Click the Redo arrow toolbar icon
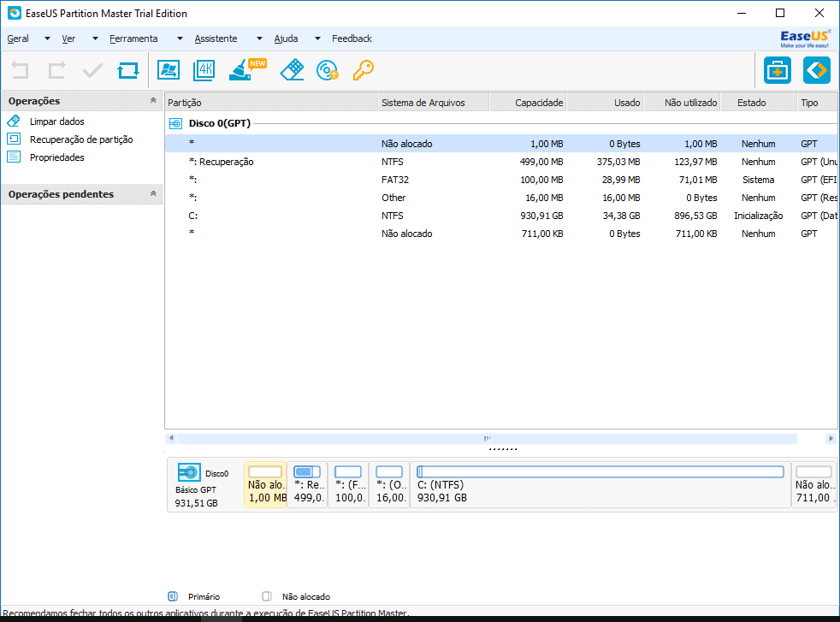840x622 pixels. click(x=56, y=70)
